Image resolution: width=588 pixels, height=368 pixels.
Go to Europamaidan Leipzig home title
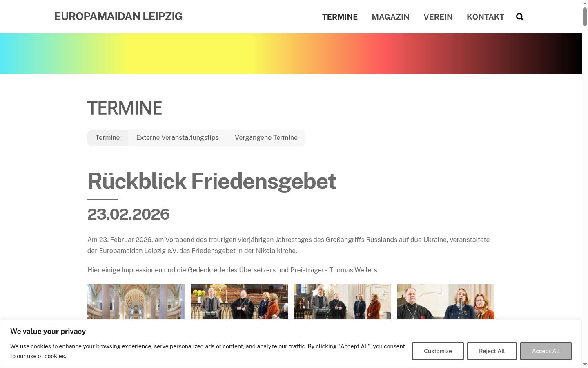point(118,16)
